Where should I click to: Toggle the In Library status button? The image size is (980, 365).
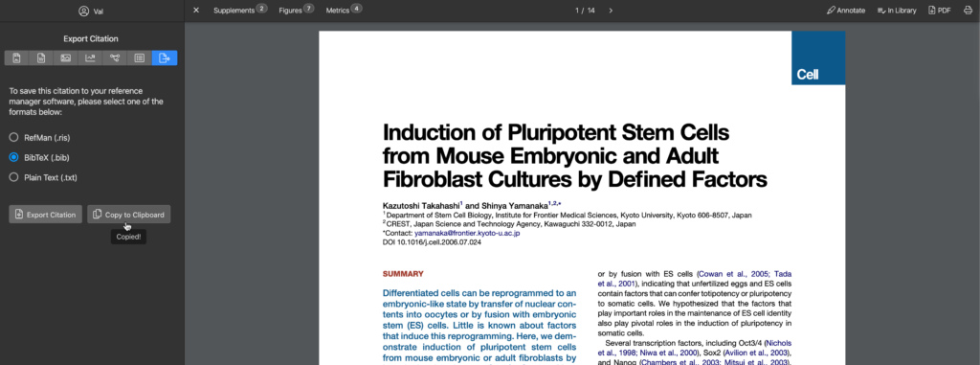click(896, 11)
